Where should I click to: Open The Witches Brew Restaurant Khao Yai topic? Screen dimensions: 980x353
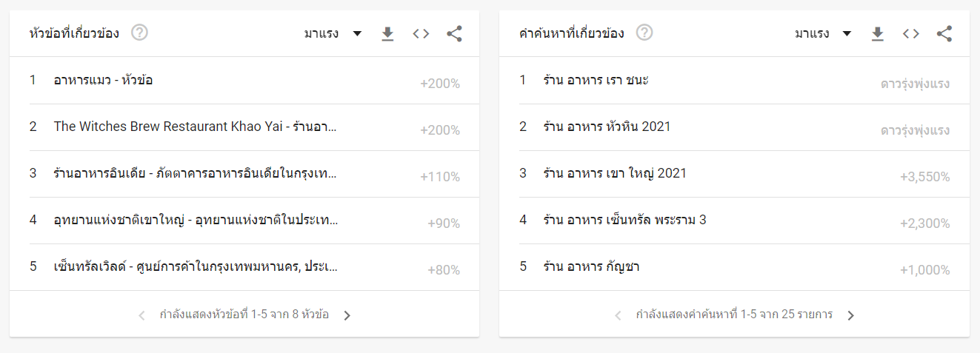pyautogui.click(x=195, y=127)
